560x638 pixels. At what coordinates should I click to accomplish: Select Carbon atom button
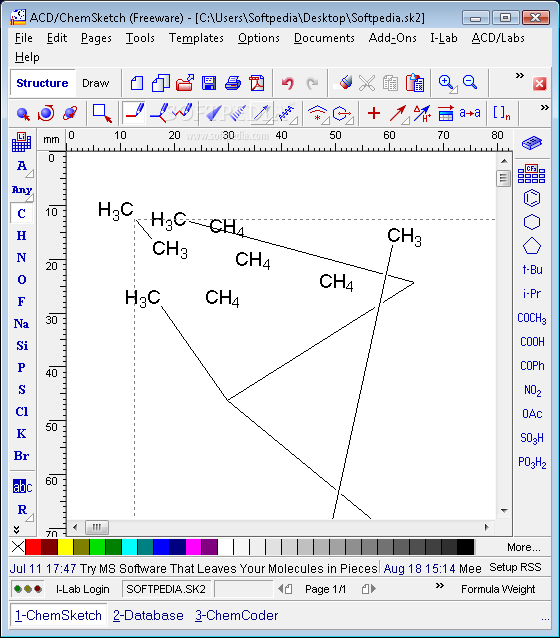[22, 214]
